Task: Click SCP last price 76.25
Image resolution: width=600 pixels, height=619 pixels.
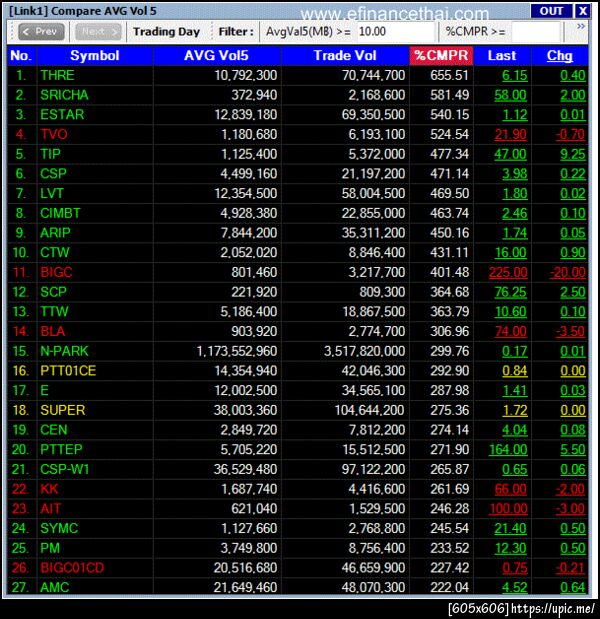Action: click(510, 292)
